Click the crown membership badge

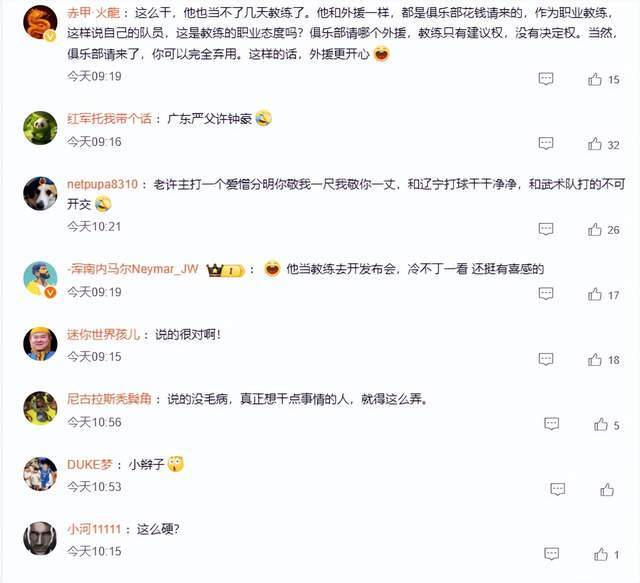[225, 270]
